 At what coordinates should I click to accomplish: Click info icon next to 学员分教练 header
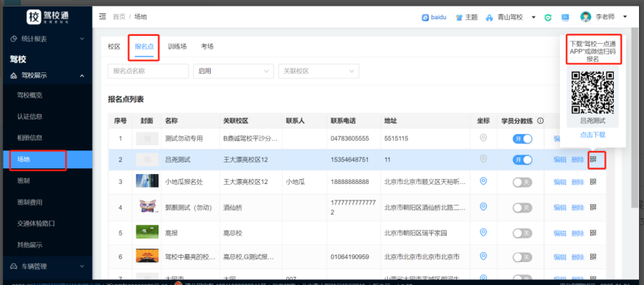click(540, 121)
